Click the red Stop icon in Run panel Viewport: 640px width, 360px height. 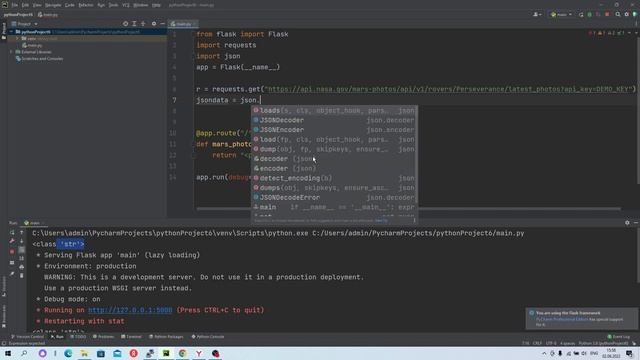coord(12,252)
